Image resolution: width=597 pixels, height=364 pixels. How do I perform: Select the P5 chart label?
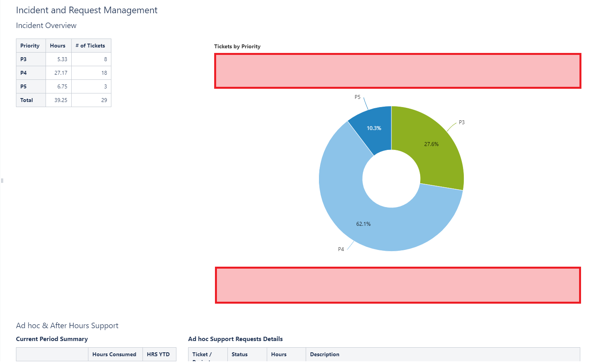tap(357, 97)
